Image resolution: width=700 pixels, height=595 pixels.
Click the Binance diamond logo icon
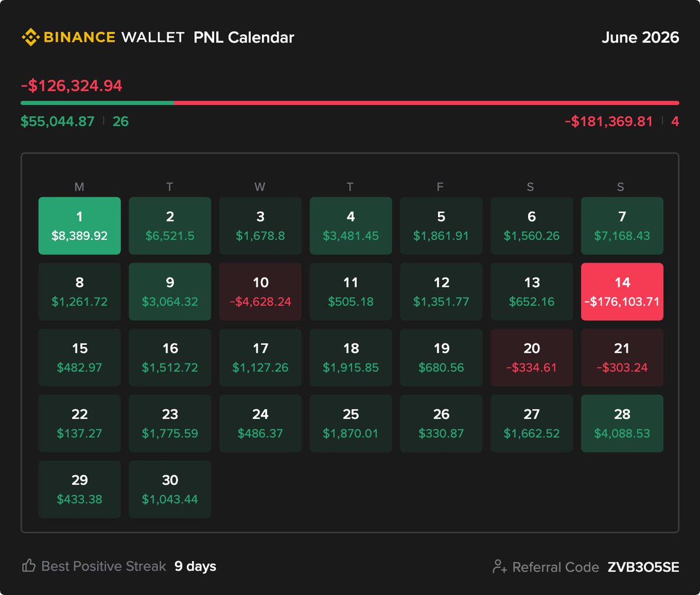pyautogui.click(x=30, y=37)
